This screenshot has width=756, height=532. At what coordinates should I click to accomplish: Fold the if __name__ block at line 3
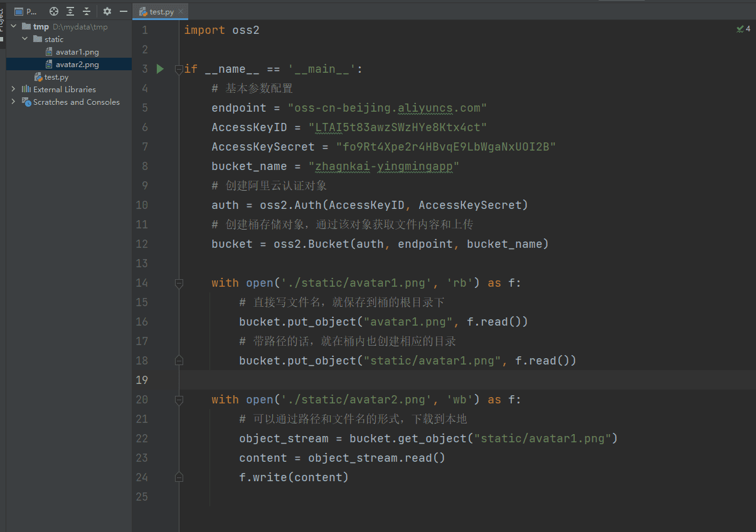pyautogui.click(x=179, y=68)
